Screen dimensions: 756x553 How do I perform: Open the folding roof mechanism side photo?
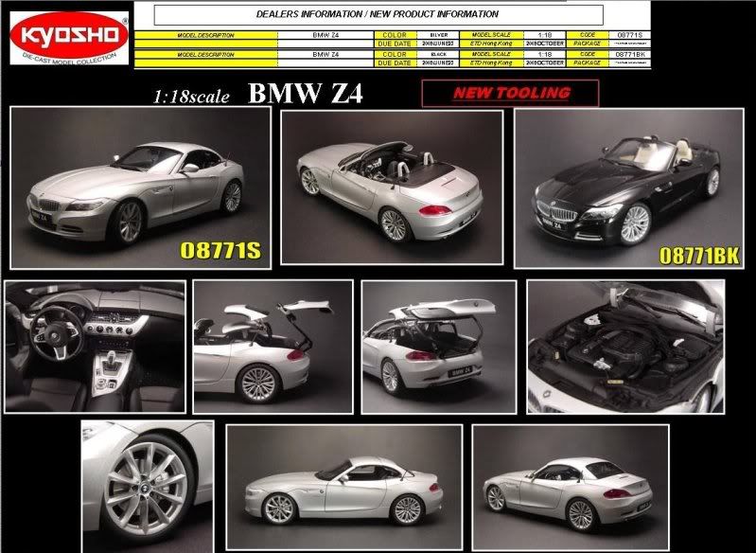[x=273, y=347]
